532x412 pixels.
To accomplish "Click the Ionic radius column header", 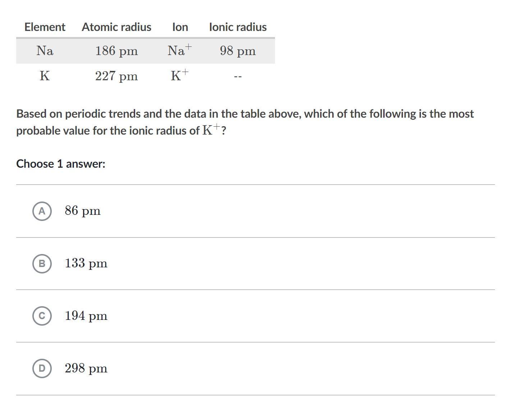I will click(238, 27).
